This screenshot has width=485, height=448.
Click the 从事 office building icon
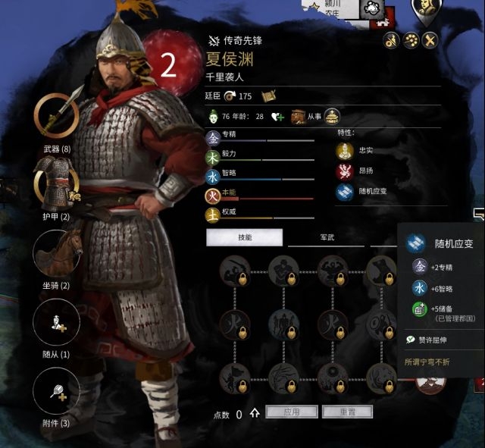[299, 117]
